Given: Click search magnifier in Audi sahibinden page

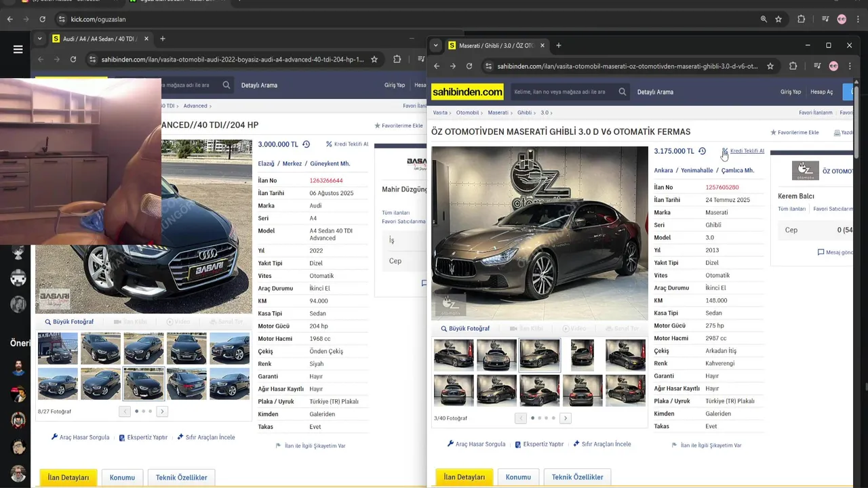Looking at the screenshot, I should point(226,85).
